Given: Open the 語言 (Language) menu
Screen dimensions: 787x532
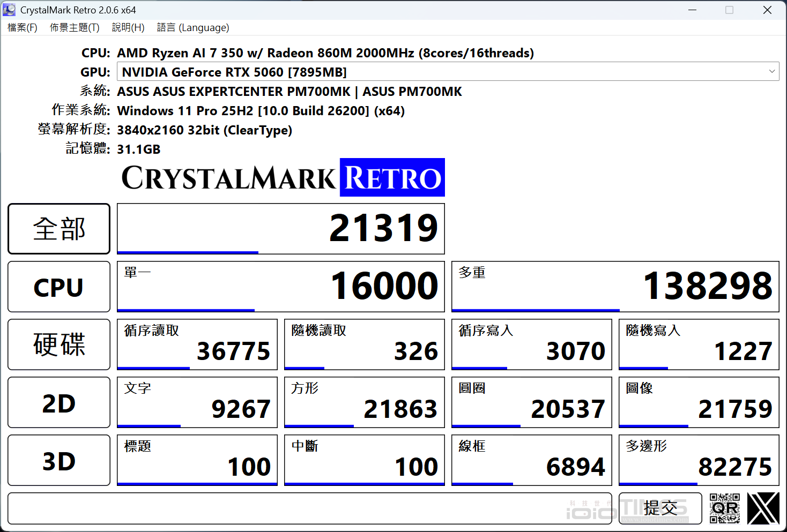Looking at the screenshot, I should coord(192,27).
